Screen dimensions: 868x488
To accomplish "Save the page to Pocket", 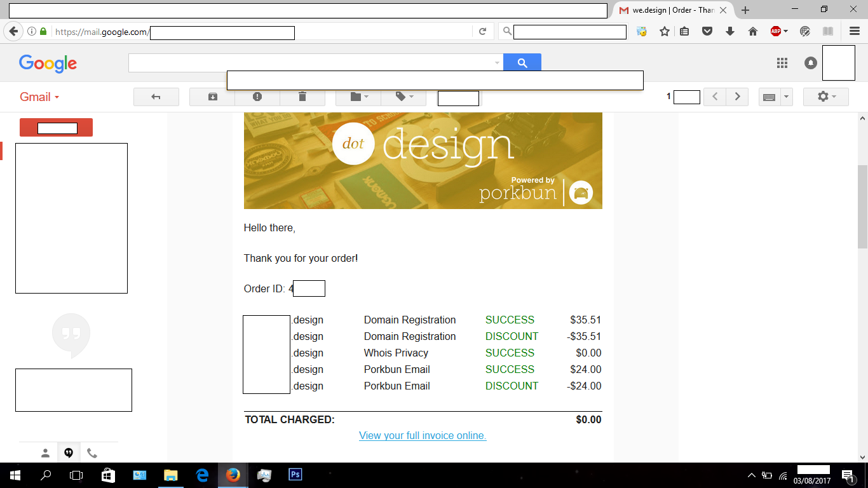I will pyautogui.click(x=707, y=31).
